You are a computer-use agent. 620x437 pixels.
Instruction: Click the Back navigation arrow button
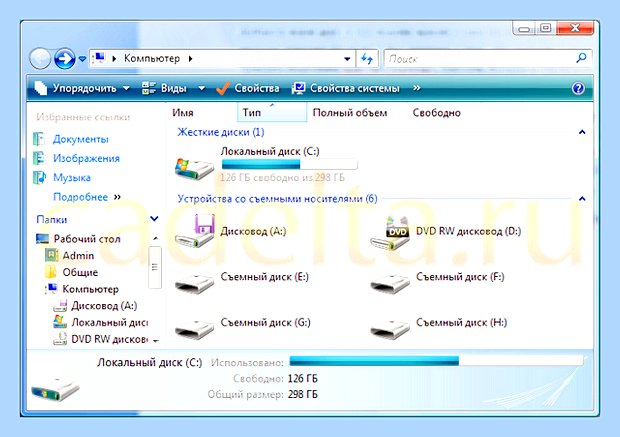pos(40,59)
